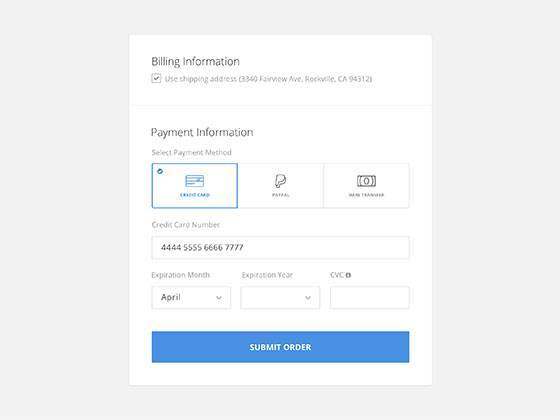Click the Submit Order button

(x=280, y=347)
